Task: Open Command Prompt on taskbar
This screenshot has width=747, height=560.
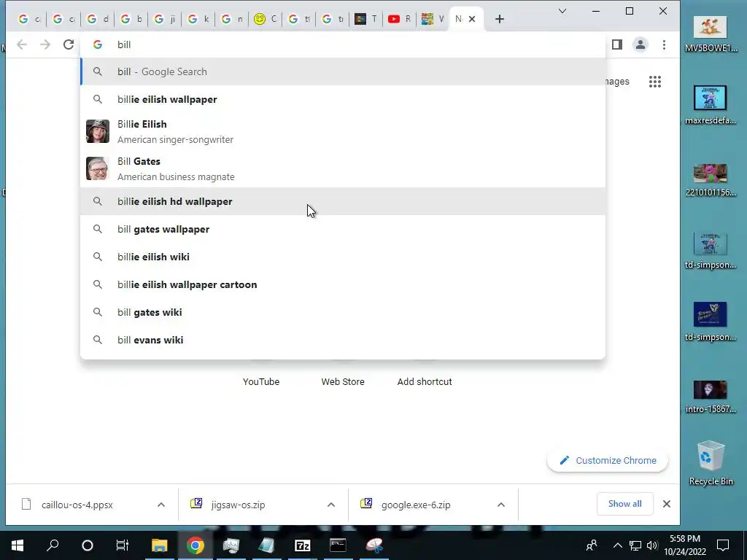Action: pyautogui.click(x=338, y=545)
